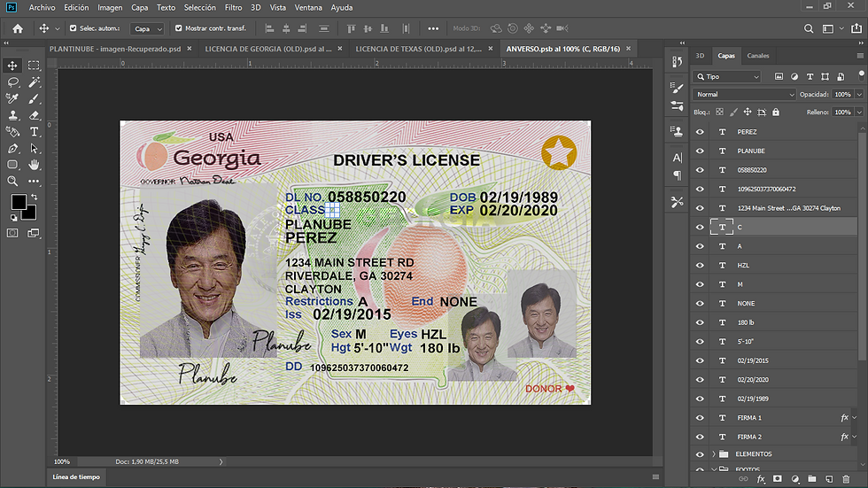The image size is (868, 488).
Task: Hide the 058850220 layer
Action: click(700, 170)
